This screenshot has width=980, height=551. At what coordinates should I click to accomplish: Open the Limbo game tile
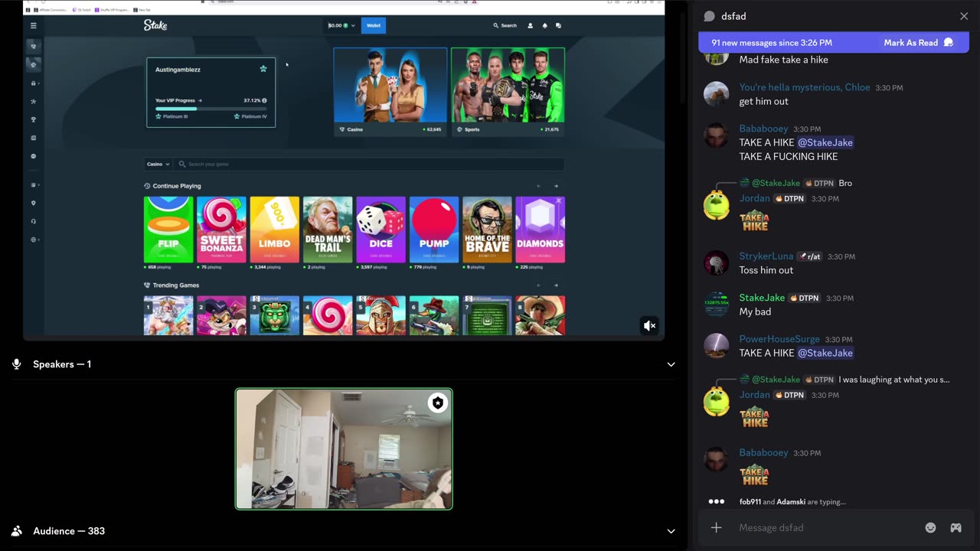tap(274, 230)
